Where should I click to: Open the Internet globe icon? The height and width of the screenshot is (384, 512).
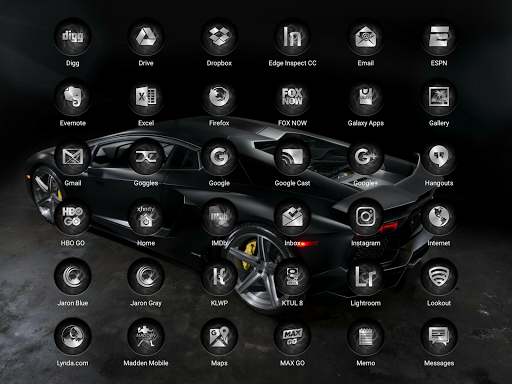[x=439, y=217]
